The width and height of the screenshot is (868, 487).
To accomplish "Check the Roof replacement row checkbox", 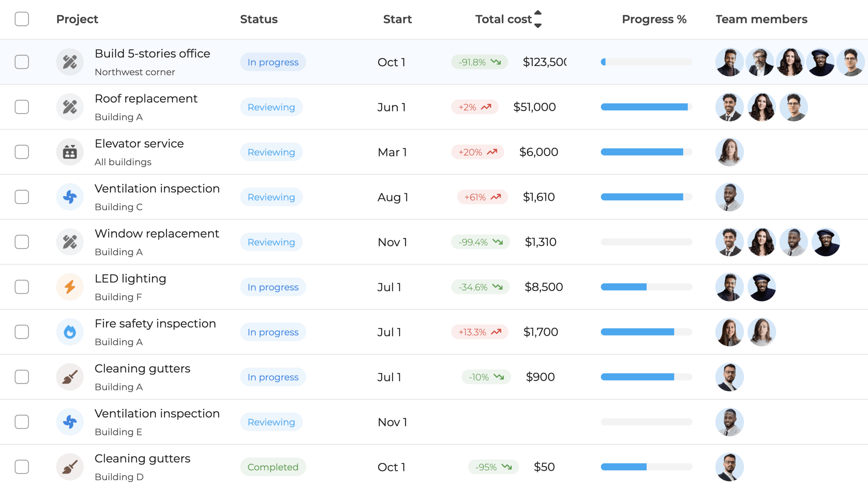I will coord(22,107).
